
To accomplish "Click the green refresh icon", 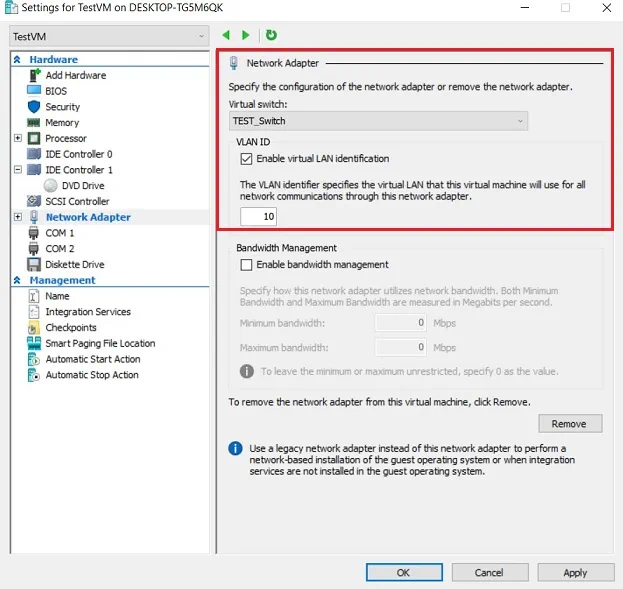I will [x=270, y=36].
